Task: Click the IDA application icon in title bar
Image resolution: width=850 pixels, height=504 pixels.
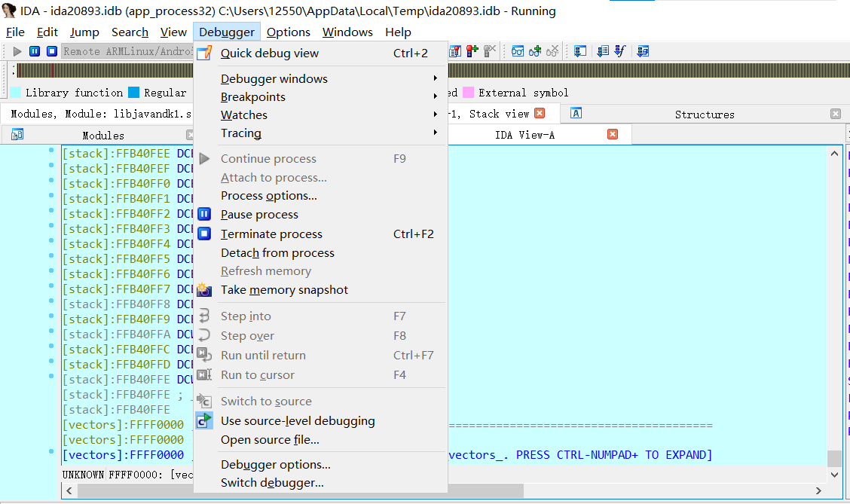Action: click(x=9, y=11)
